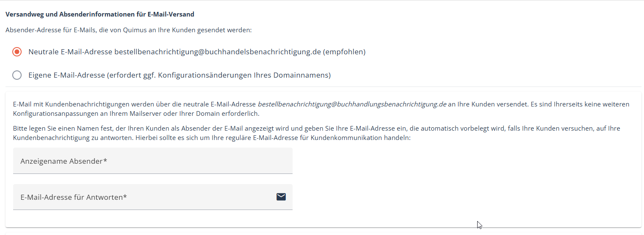Image resolution: width=644 pixels, height=235 pixels.
Task: Select the Eigene E-Mail-Adresse radio button
Action: [17, 76]
